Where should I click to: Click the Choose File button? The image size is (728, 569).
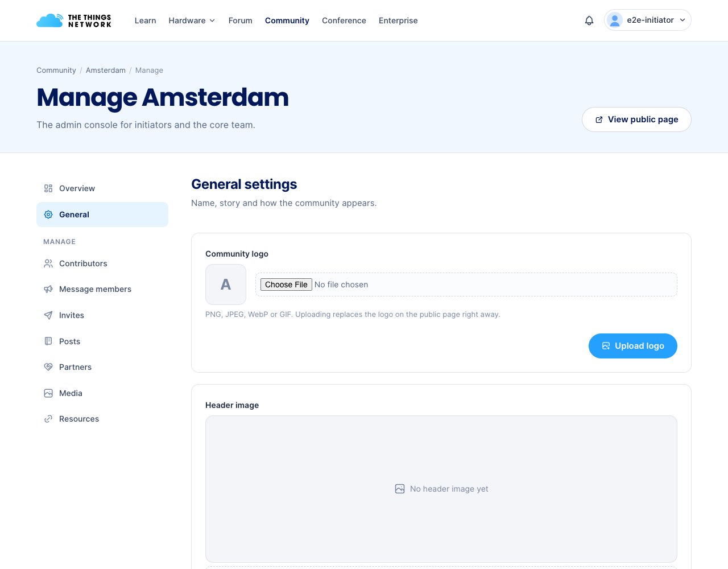[x=286, y=284]
